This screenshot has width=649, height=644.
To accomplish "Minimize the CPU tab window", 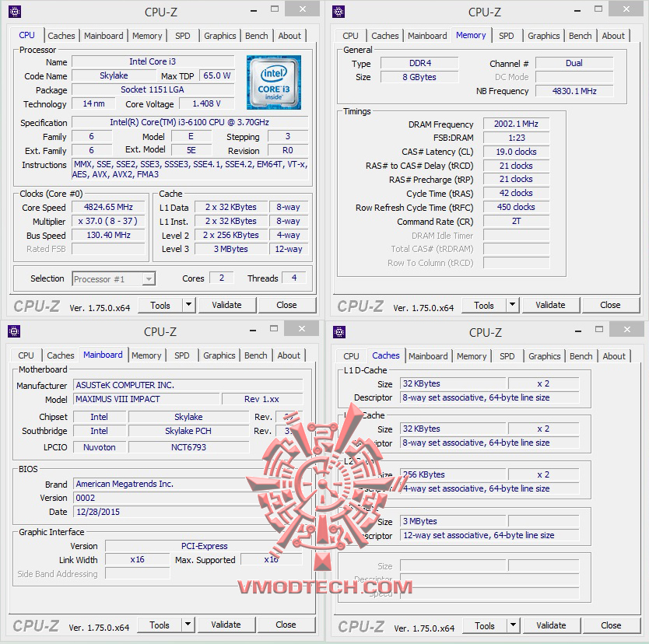I will tap(254, 11).
